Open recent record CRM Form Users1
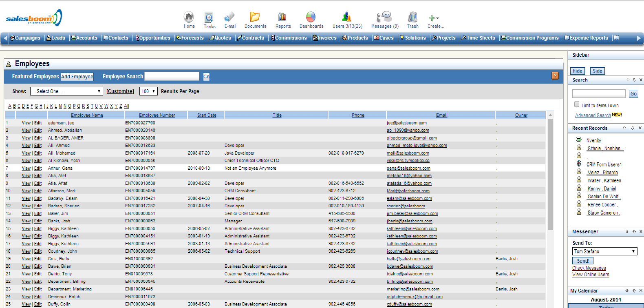 click(x=604, y=164)
